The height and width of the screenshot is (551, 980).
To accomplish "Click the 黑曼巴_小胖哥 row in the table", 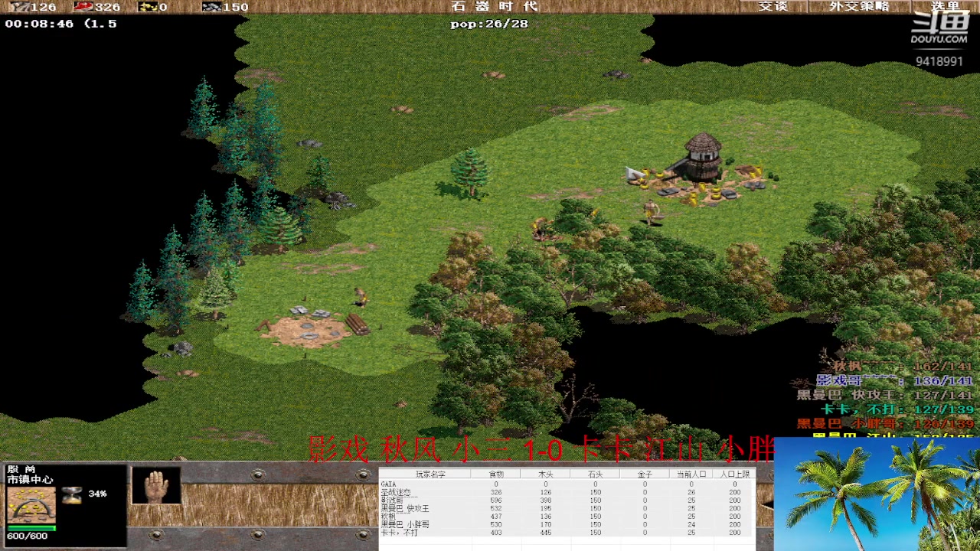I will [x=567, y=524].
